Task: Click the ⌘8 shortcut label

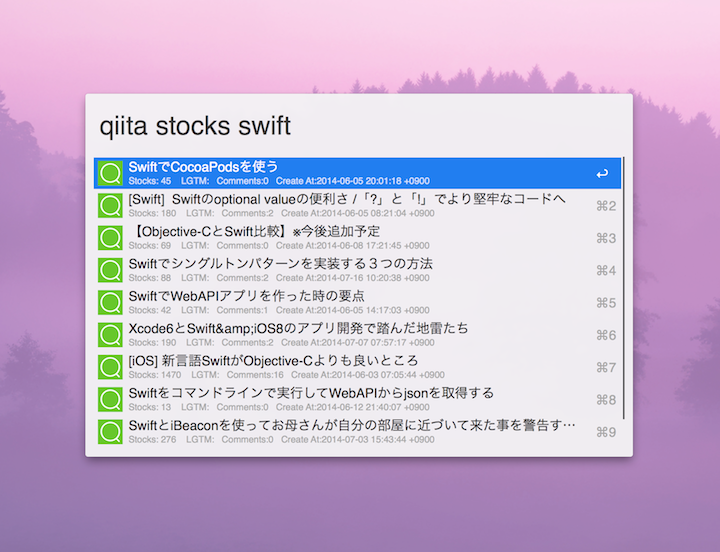Action: coord(606,400)
